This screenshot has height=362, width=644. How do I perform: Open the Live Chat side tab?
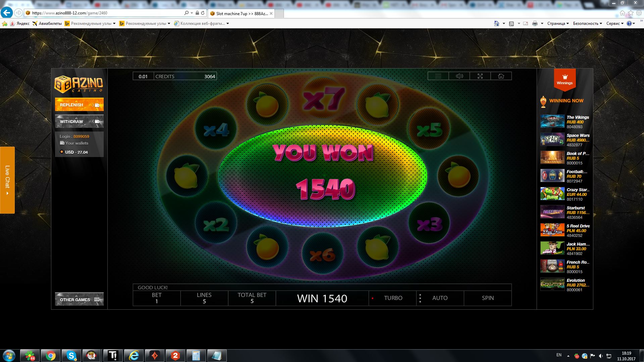[x=7, y=180]
